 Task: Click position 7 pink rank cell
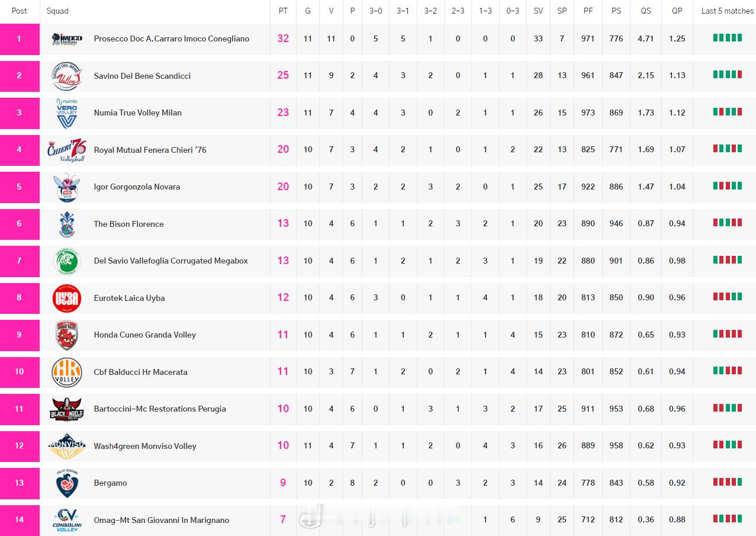20,261
